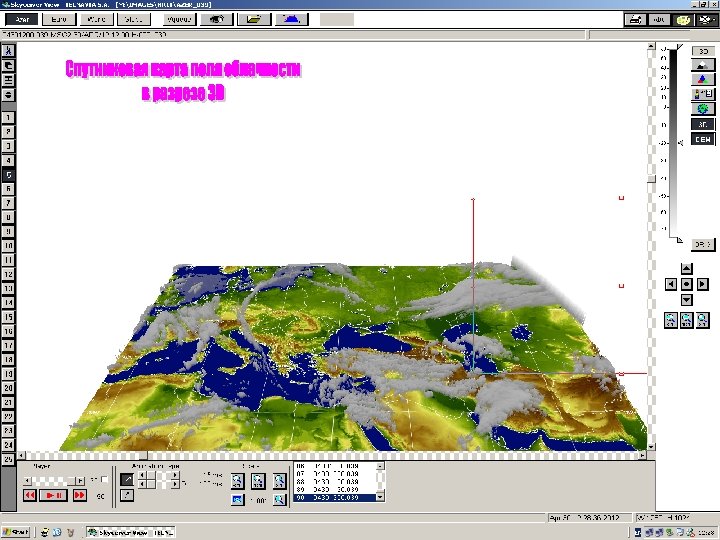
Task: Select the grayscale mountain relief icon
Action: [703, 65]
